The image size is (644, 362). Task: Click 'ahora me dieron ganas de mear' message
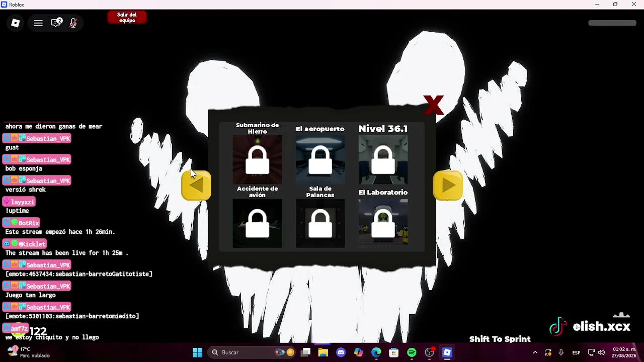coord(54,126)
